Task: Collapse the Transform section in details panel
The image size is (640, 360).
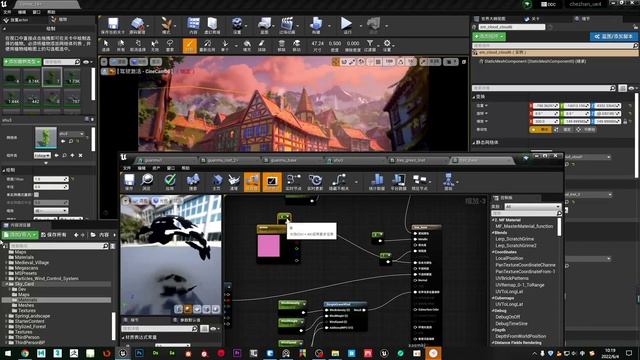Action: point(474,97)
